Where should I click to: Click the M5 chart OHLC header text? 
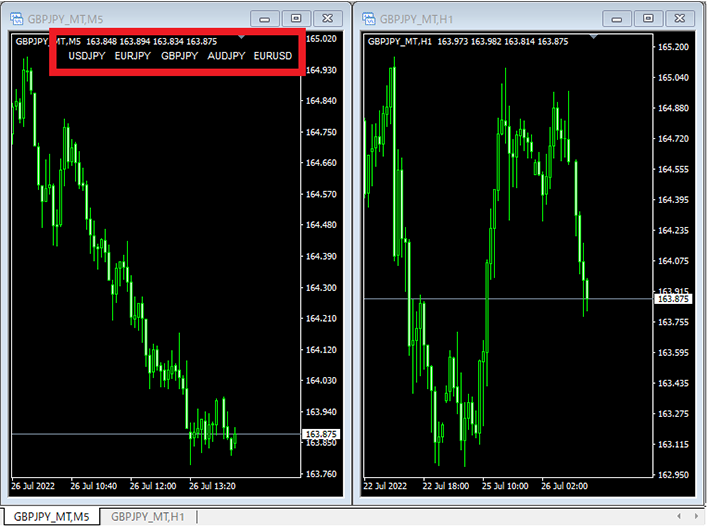(116, 42)
